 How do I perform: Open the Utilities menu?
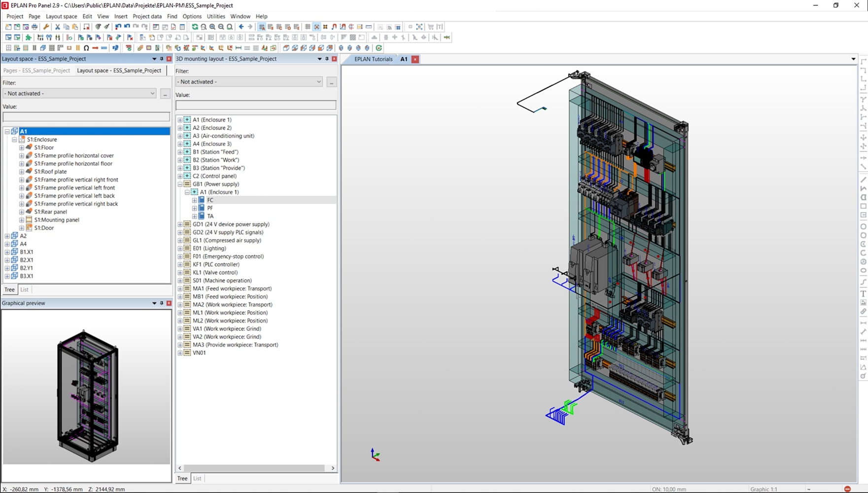215,16
